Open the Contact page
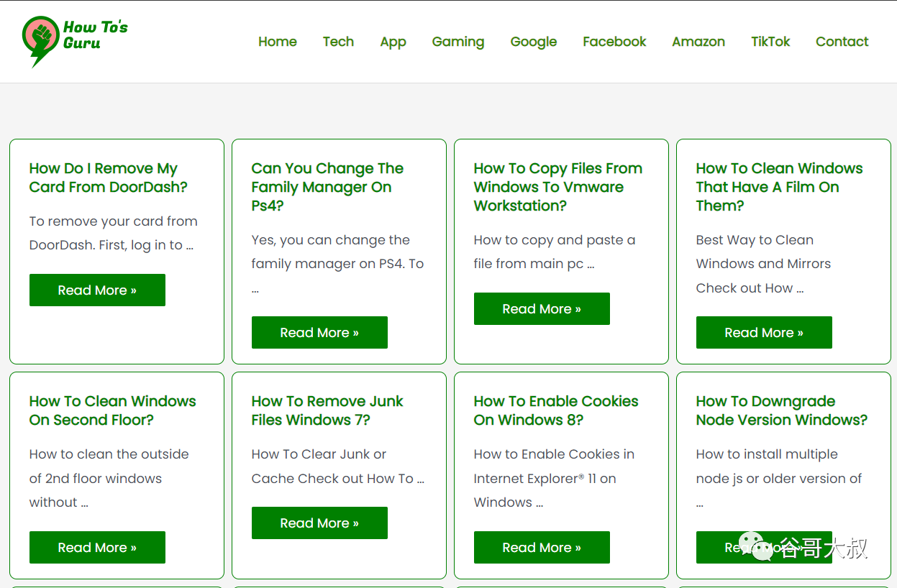 (842, 42)
